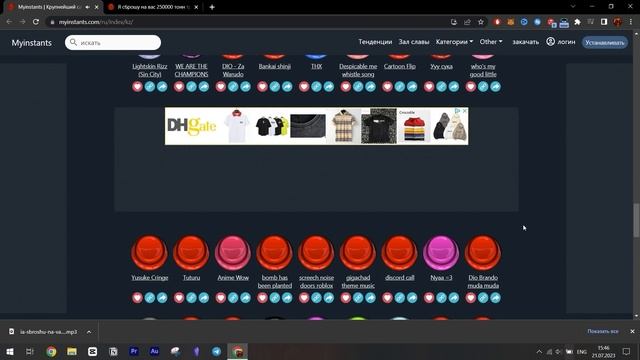Reload the page
Viewport: 640px width, 360px height.
(36, 22)
